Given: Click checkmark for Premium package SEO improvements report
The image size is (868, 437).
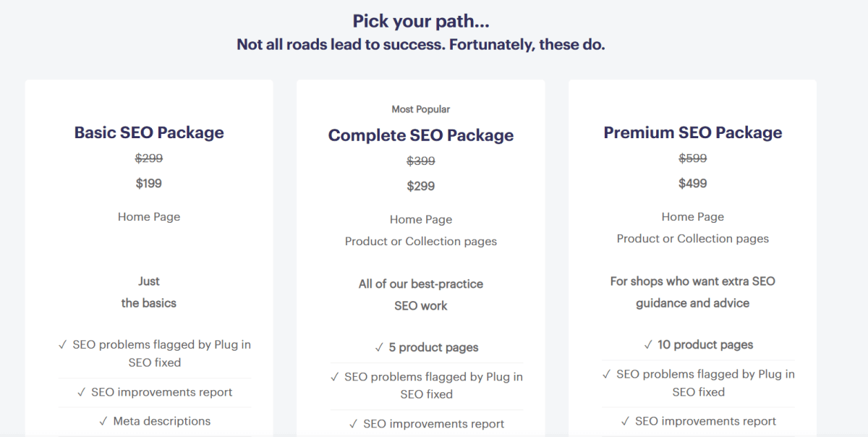Looking at the screenshot, I should pyautogui.click(x=625, y=421).
